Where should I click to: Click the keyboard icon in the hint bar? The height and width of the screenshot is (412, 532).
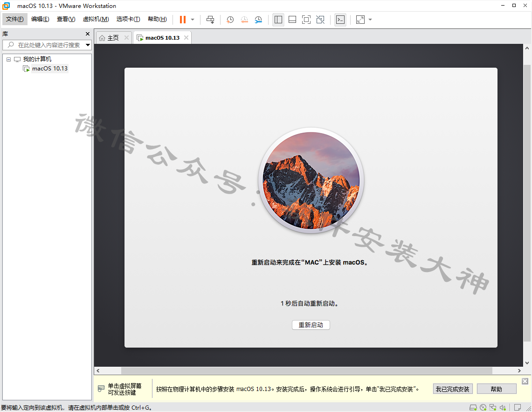101,389
